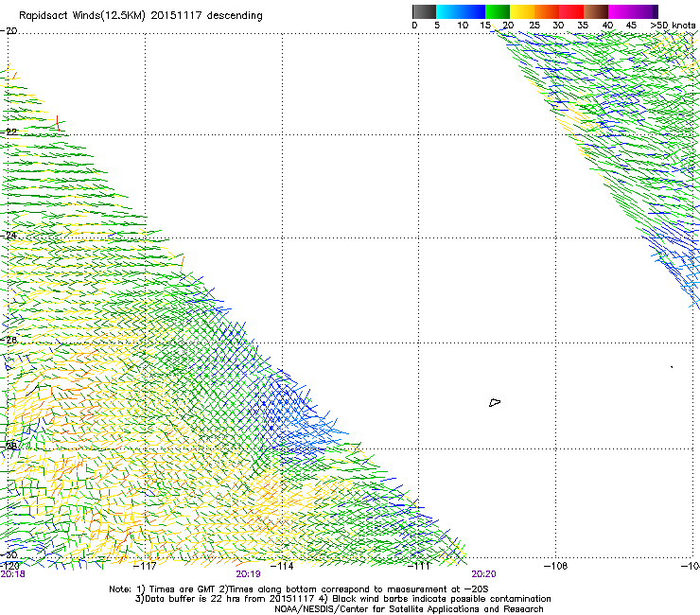The image size is (700, 615).
Task: Click the -117 longitude axis label
Action: [x=145, y=566]
